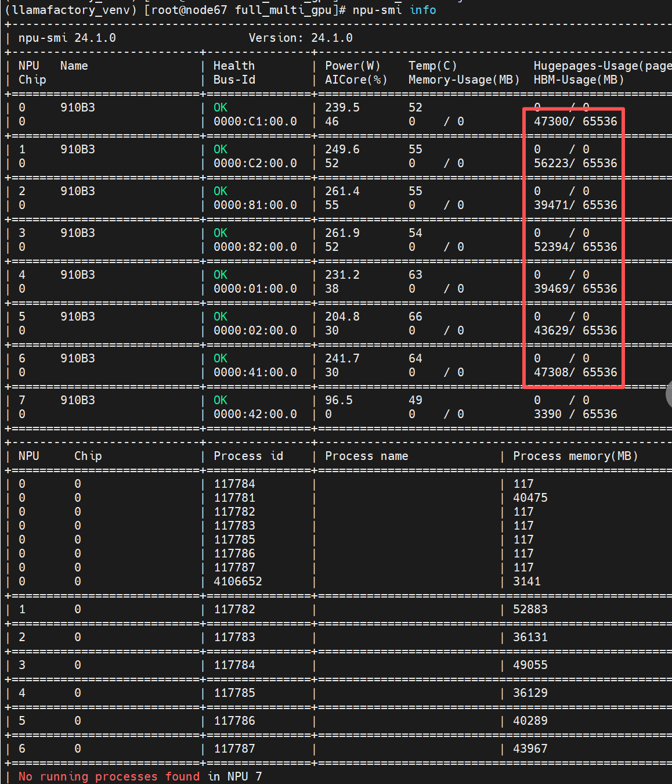Click the OK health status of Bus-Id 0000:42:00.0
672x784 pixels.
click(221, 400)
